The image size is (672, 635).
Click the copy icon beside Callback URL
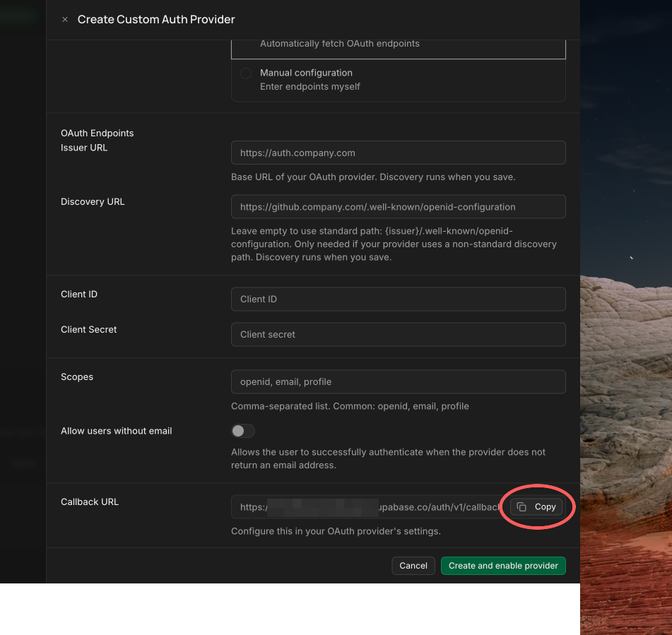click(x=521, y=507)
